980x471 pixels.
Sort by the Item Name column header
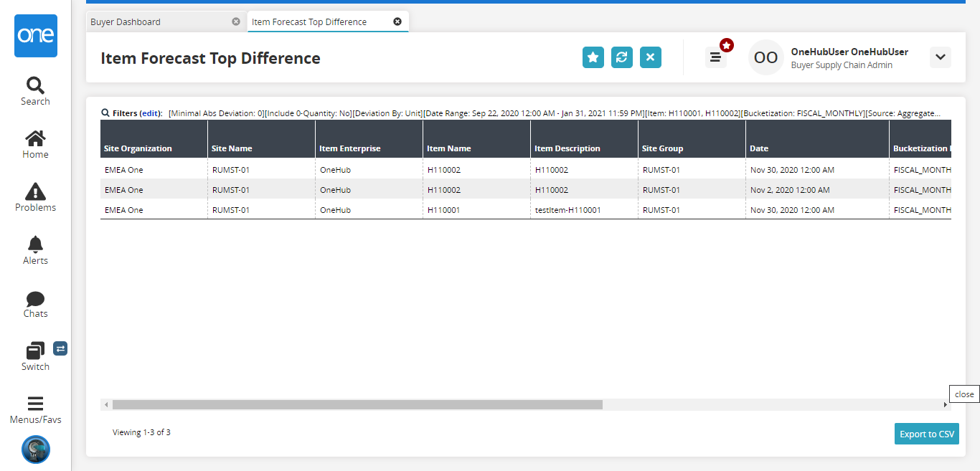(448, 148)
